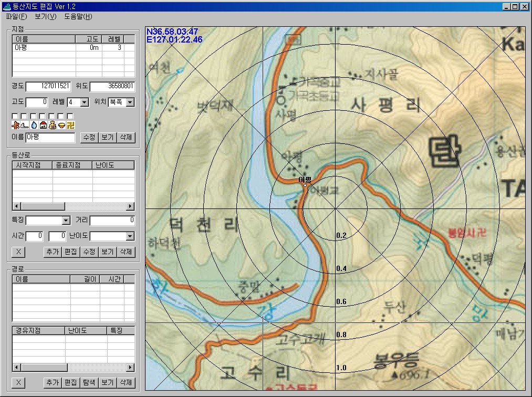Click 추가 button in the 경로 section
This screenshot has width=532, height=397.
[53, 382]
